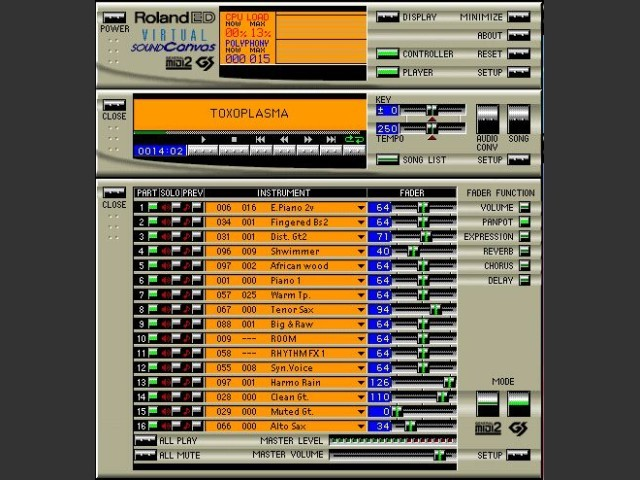Viewport: 640px width, 480px height.
Task: Open instrument dropdown for RHYTHM FX 1
Action: (361, 353)
